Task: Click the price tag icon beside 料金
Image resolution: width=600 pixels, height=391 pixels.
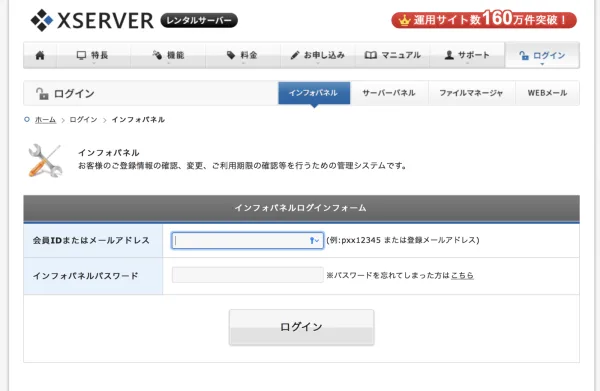Action: 231,55
